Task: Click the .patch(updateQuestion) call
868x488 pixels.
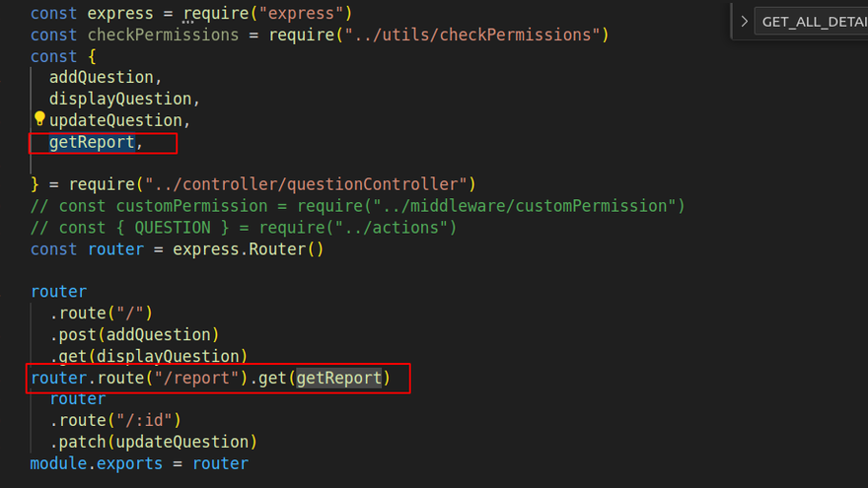Action: [x=153, y=442]
